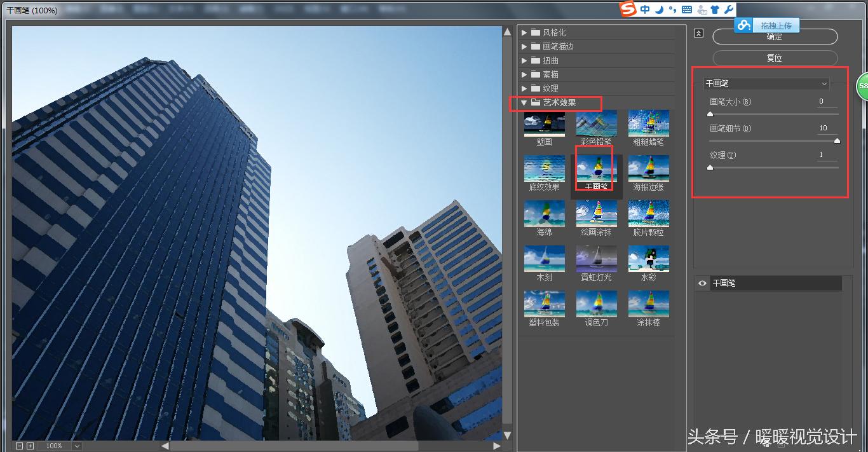Zoom out with the minus button
The height and width of the screenshot is (452, 868).
pyautogui.click(x=19, y=446)
